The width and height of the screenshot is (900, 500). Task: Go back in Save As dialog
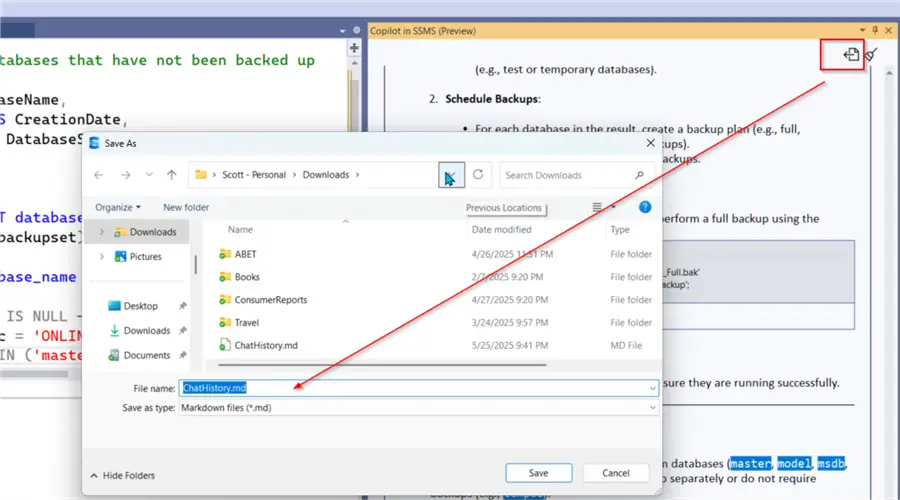pyautogui.click(x=99, y=175)
